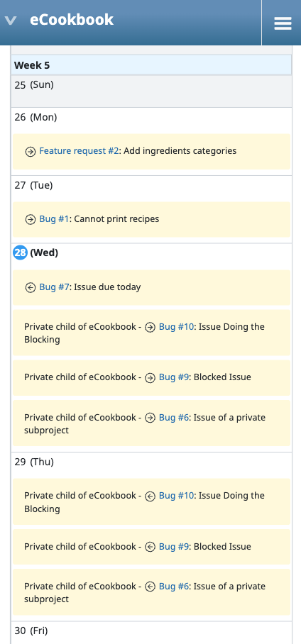Click start arrow icon beside Feature request #2
301x644 pixels.
point(31,152)
